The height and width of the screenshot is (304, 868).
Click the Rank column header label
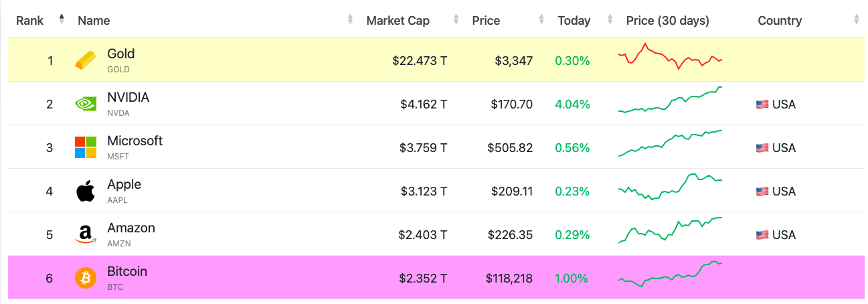pos(29,21)
